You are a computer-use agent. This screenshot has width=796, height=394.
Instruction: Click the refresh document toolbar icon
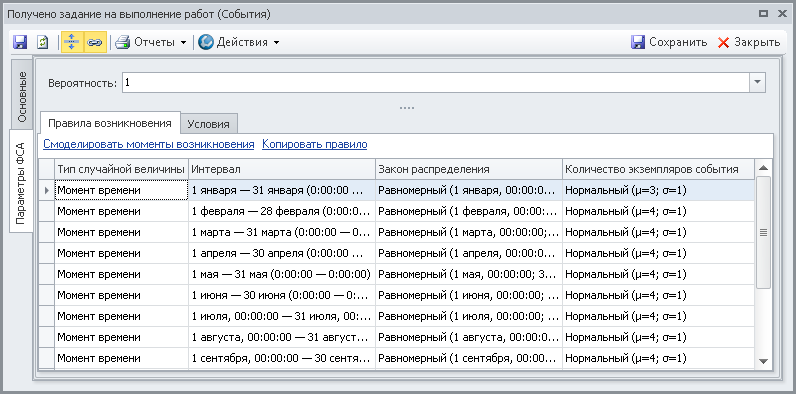click(x=43, y=42)
